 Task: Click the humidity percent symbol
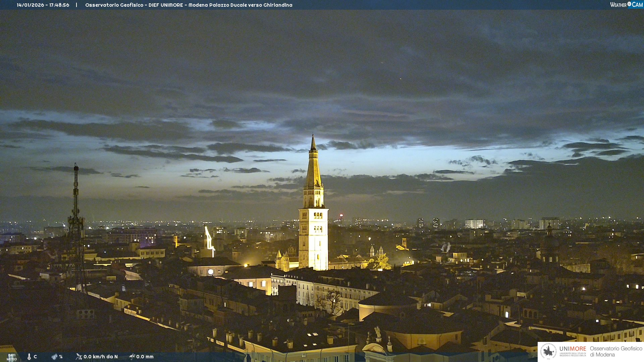click(61, 357)
